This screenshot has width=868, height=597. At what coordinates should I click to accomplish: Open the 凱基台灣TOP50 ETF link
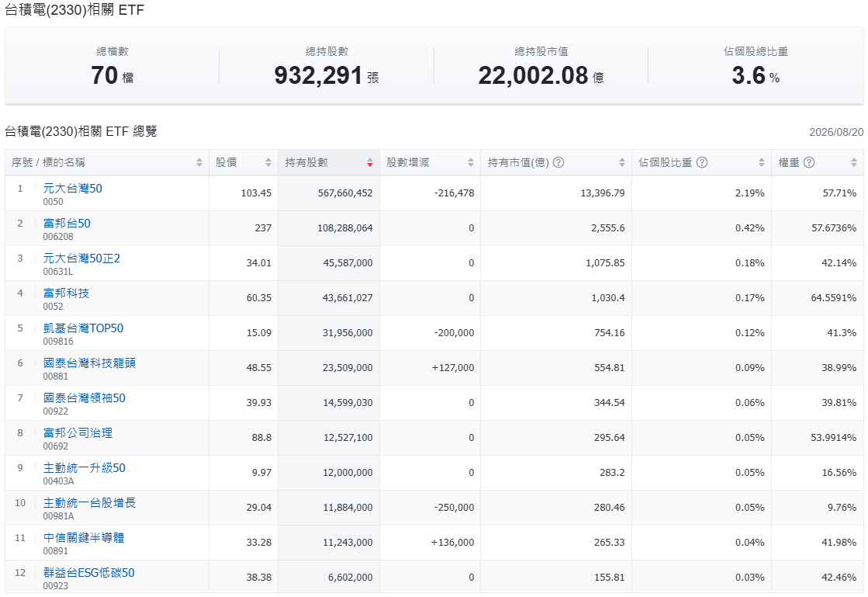(83, 328)
